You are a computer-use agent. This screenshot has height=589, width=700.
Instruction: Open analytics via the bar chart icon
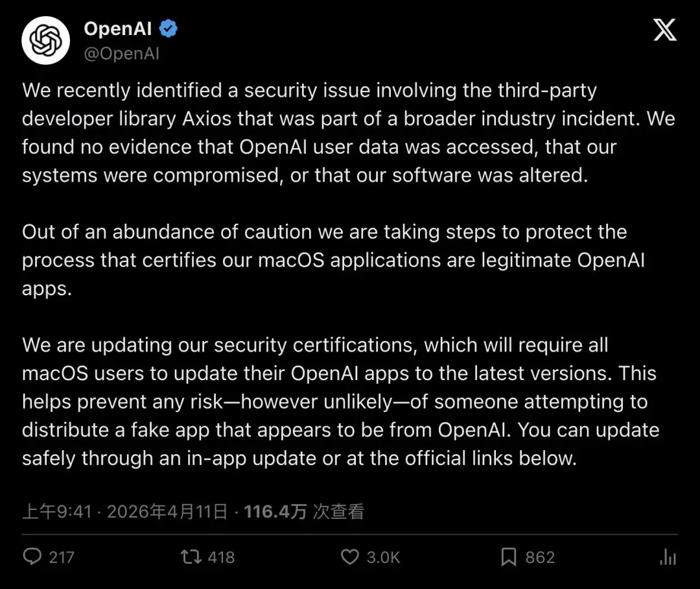pos(668,557)
